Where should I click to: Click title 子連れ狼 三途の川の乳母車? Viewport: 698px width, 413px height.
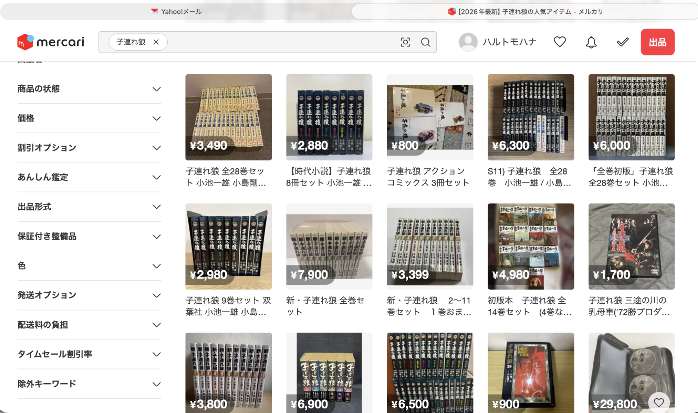[629, 306]
